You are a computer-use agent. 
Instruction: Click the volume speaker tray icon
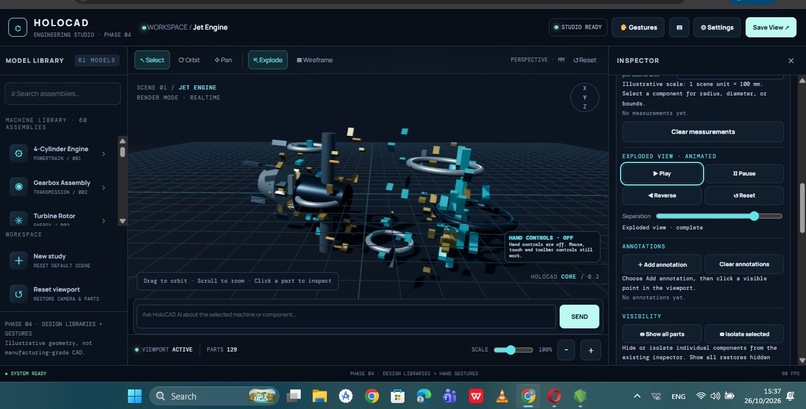(x=715, y=396)
